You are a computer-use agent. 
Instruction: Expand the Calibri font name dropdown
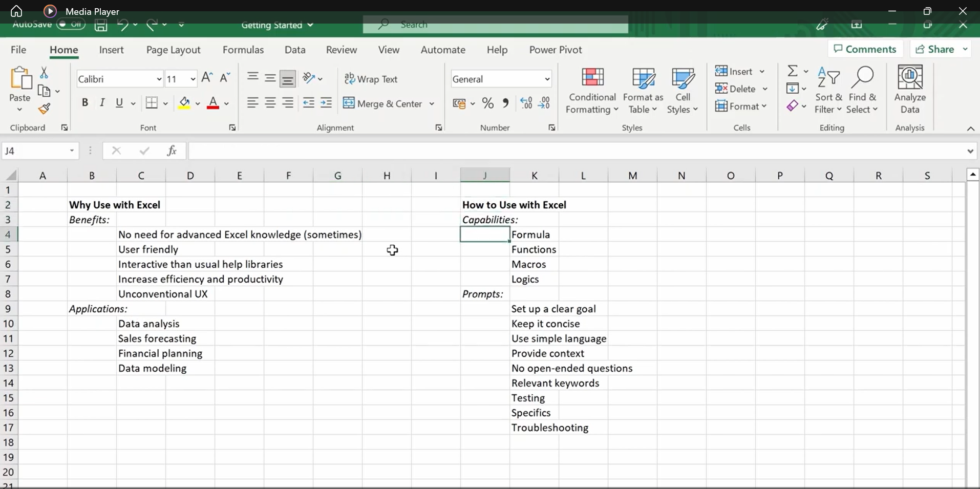(159, 79)
